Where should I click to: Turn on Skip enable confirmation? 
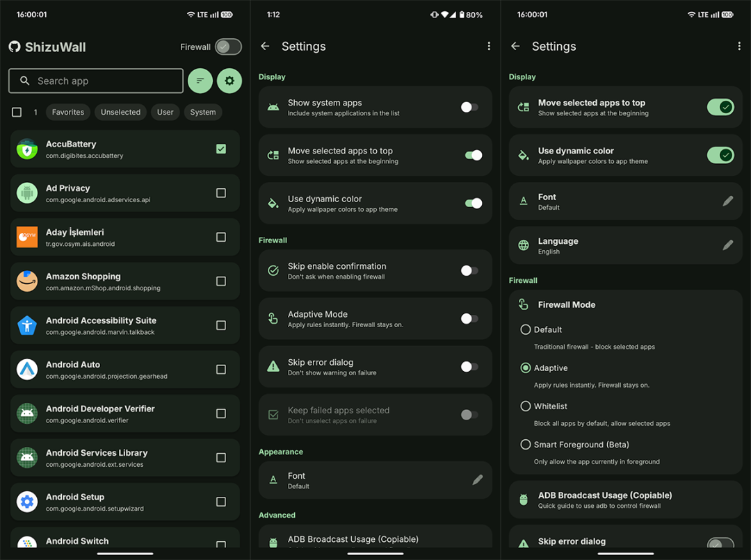click(x=470, y=270)
